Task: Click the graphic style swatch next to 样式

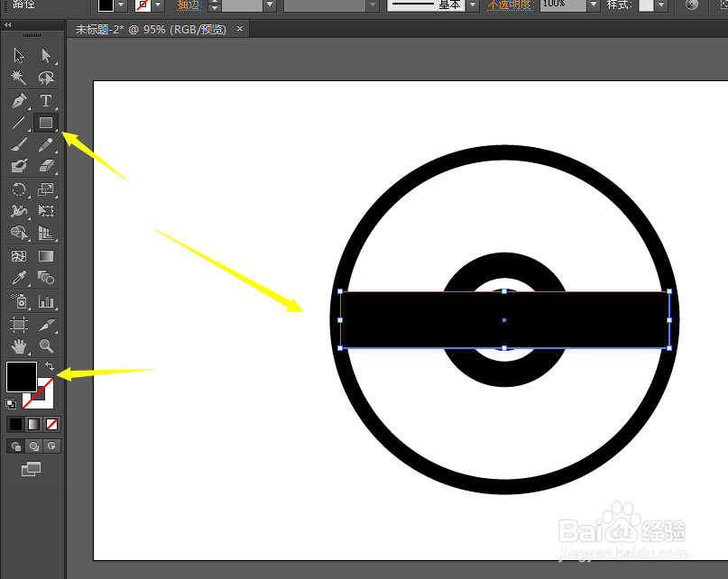Action: click(646, 5)
